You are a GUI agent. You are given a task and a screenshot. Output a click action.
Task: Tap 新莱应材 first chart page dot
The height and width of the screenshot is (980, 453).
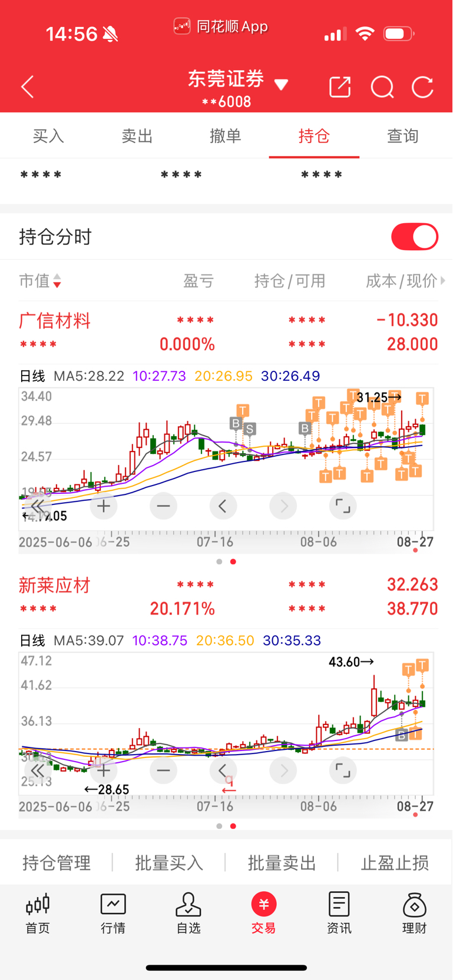click(219, 826)
